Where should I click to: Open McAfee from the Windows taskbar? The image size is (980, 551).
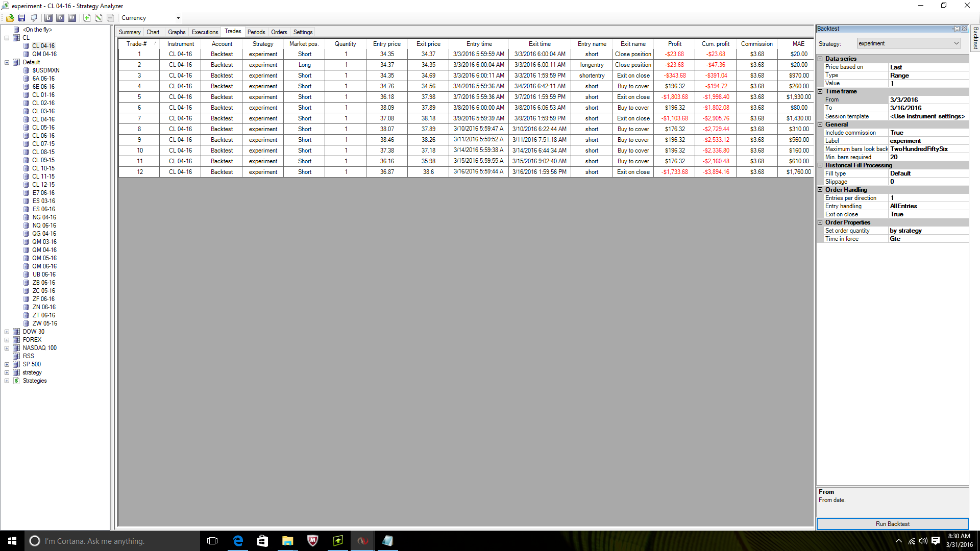[x=312, y=541]
